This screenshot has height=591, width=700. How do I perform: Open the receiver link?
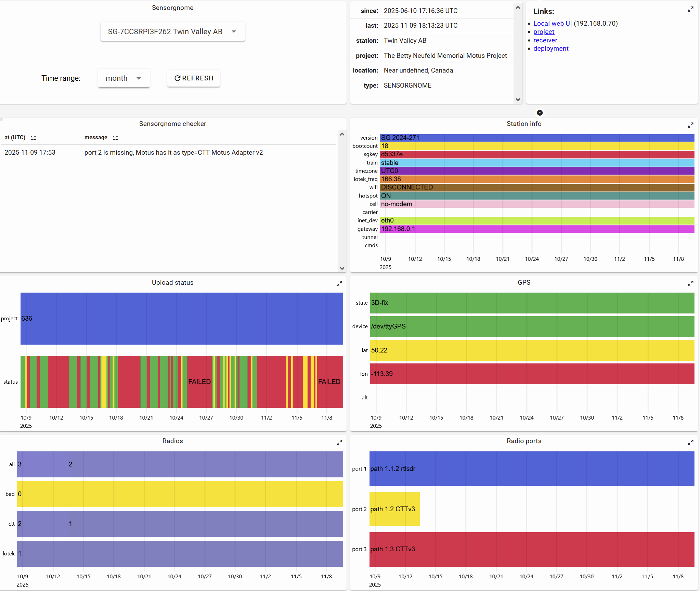(x=545, y=40)
